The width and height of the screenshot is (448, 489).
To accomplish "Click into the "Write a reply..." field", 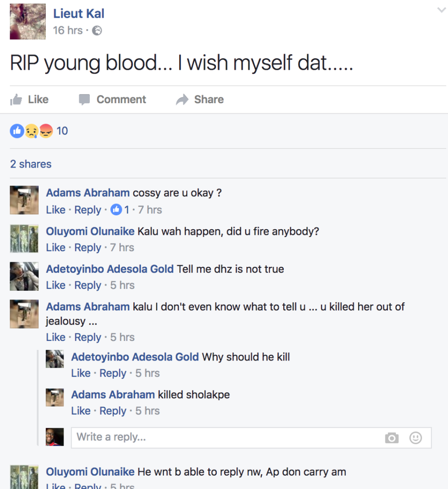I will click(224, 437).
